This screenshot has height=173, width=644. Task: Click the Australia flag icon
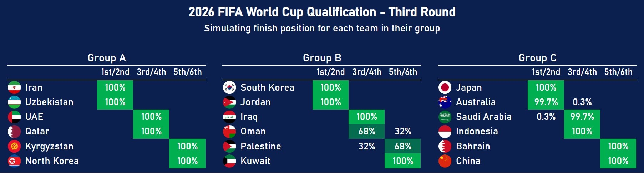(445, 102)
